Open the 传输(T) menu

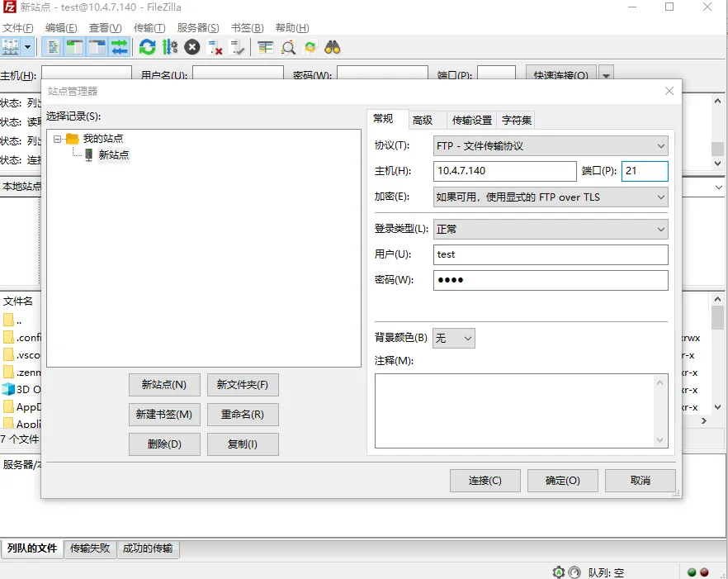149,28
